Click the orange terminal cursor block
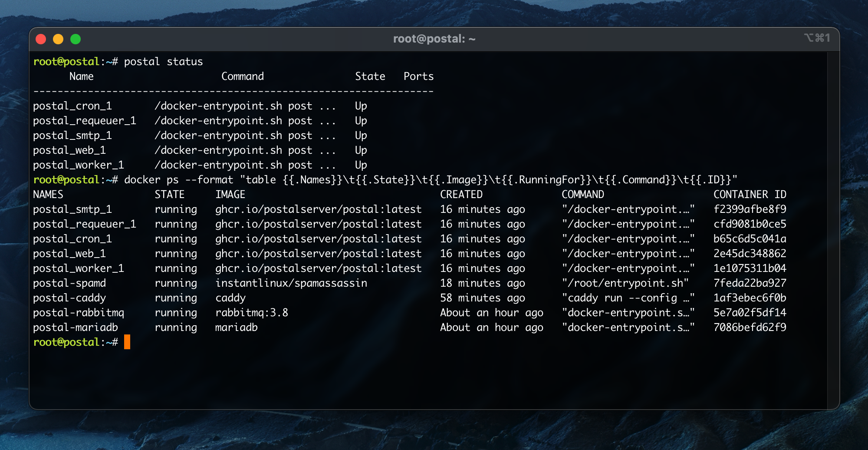The image size is (868, 450). (x=127, y=342)
